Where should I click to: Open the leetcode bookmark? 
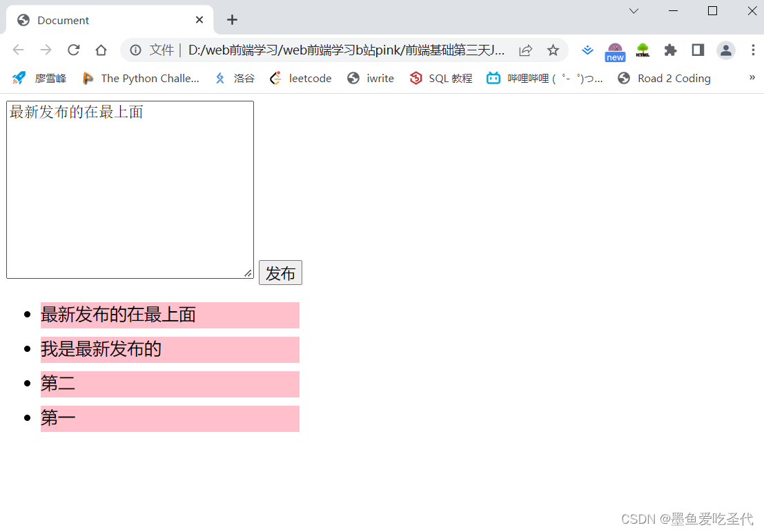(301, 78)
